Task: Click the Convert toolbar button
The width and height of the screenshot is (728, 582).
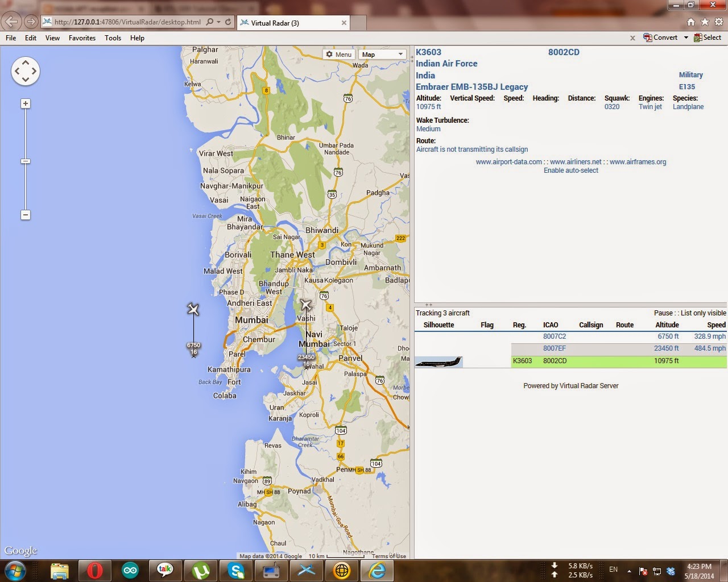Action: tap(660, 38)
